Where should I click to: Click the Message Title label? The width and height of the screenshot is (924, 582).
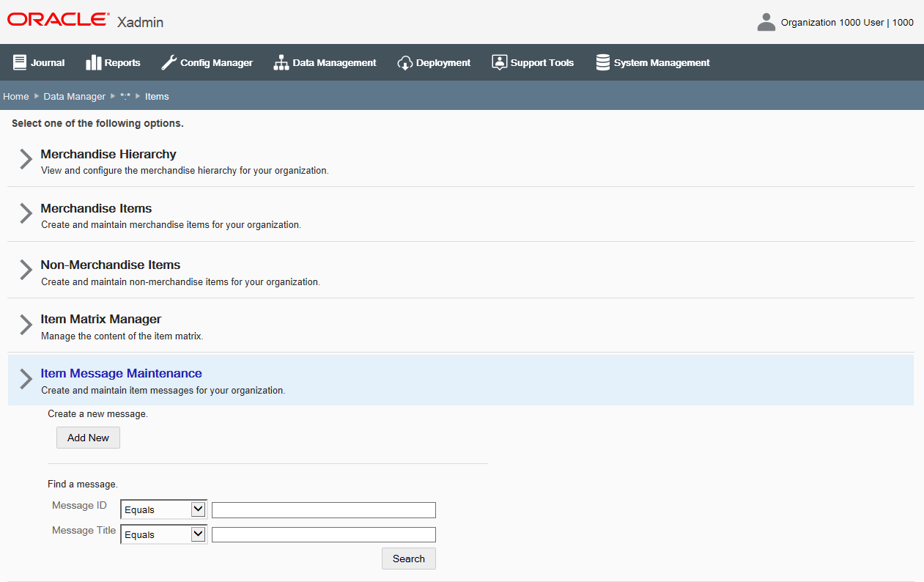(84, 531)
